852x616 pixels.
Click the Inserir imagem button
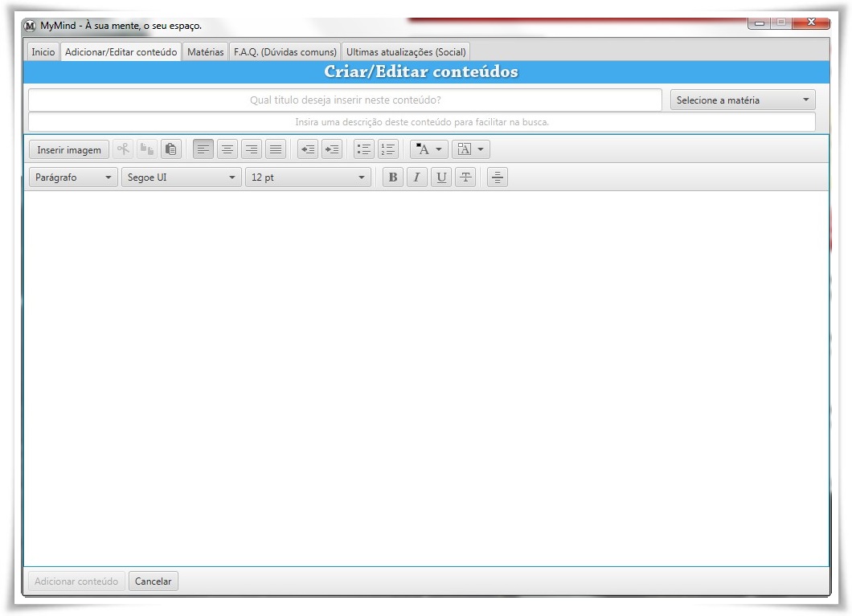point(69,150)
